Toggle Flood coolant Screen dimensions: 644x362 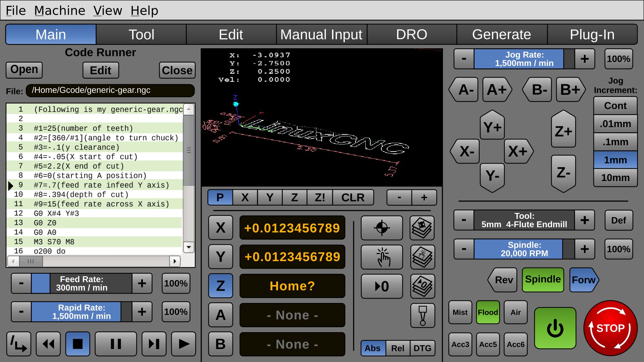pyautogui.click(x=488, y=312)
